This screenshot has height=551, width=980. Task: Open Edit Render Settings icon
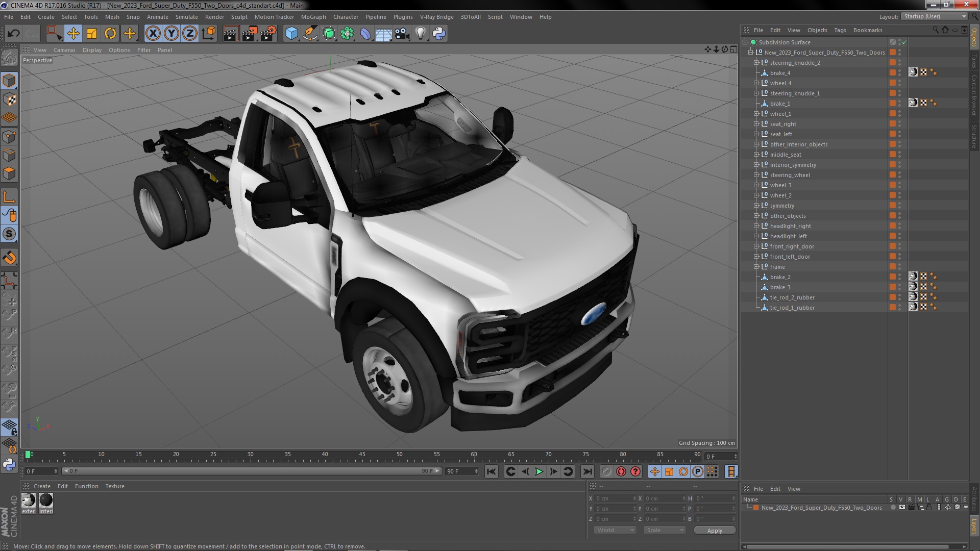click(x=268, y=34)
